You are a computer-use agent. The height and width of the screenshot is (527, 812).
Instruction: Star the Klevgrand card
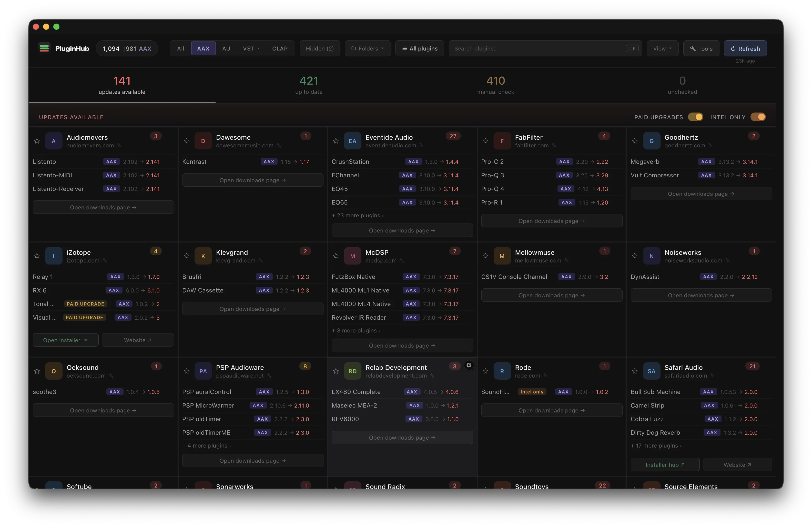pyautogui.click(x=186, y=256)
